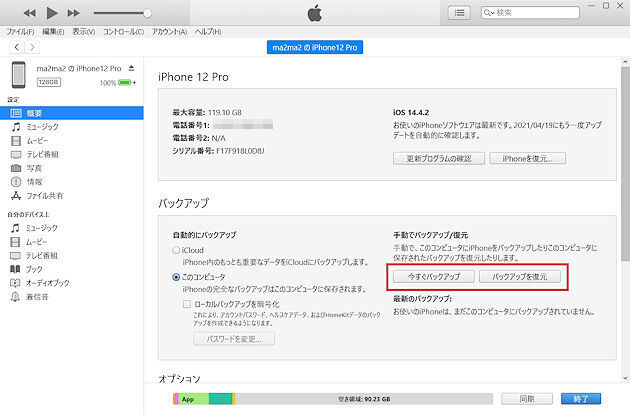Click the list view icon near search

(x=459, y=13)
